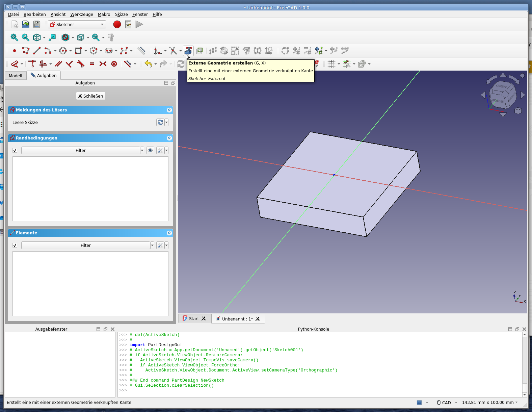This screenshot has height=412, width=532.
Task: Open the Macros dialog icon
Action: tap(128, 24)
